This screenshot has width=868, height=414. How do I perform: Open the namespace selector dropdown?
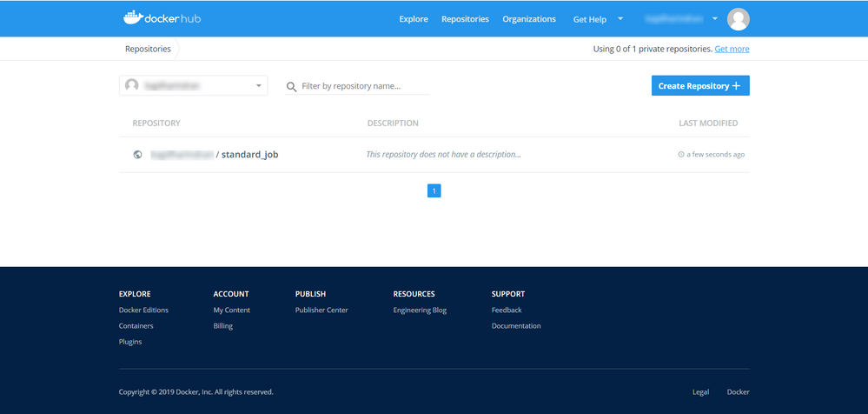(259, 86)
